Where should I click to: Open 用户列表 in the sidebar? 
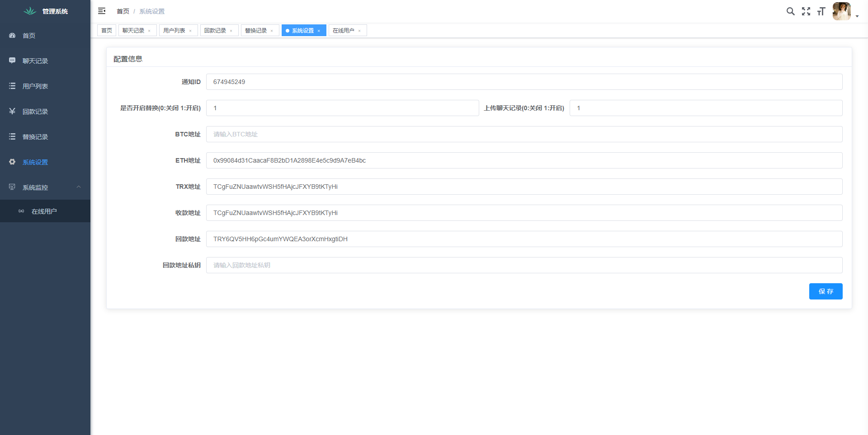tap(35, 86)
